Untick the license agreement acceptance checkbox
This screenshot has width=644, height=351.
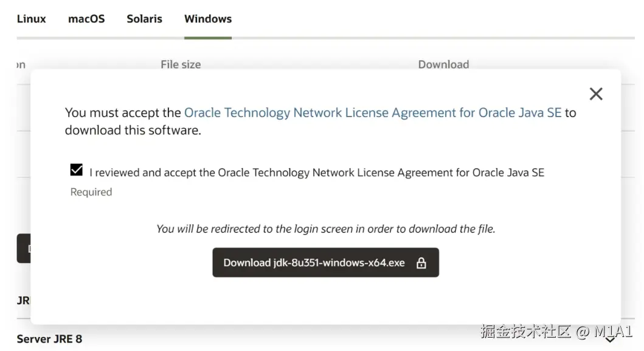click(76, 170)
